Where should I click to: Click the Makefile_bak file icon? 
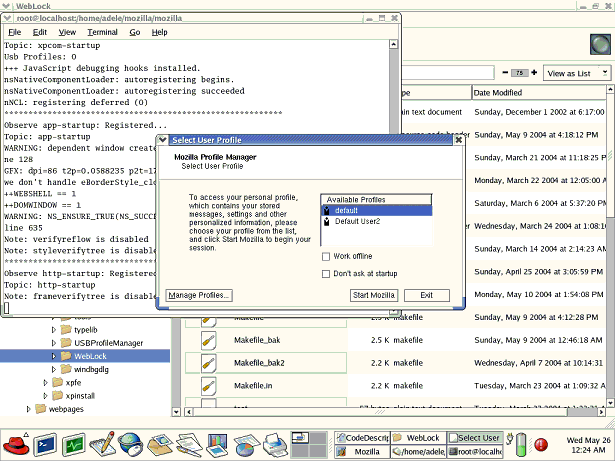point(208,340)
